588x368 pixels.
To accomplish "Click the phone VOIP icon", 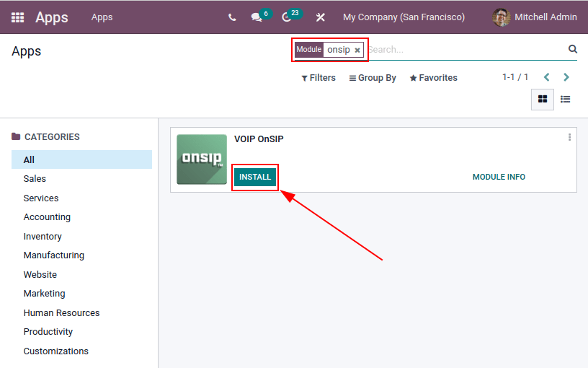I will coord(231,17).
